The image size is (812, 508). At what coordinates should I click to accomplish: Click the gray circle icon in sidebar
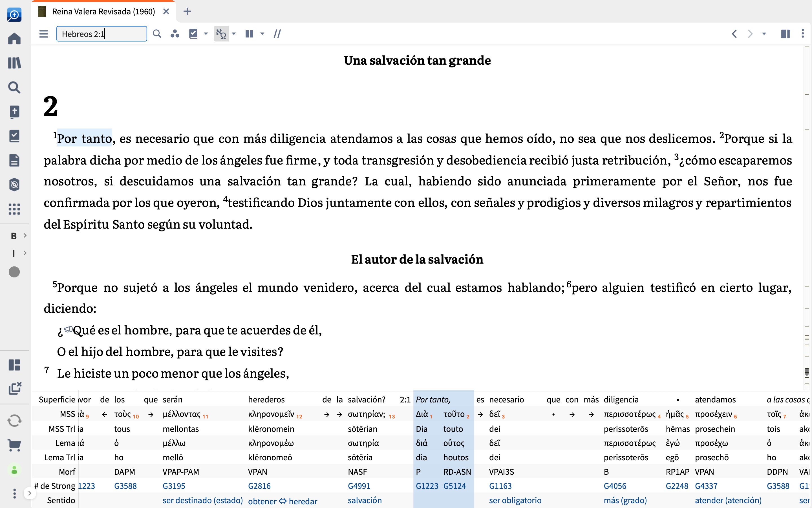point(14,272)
